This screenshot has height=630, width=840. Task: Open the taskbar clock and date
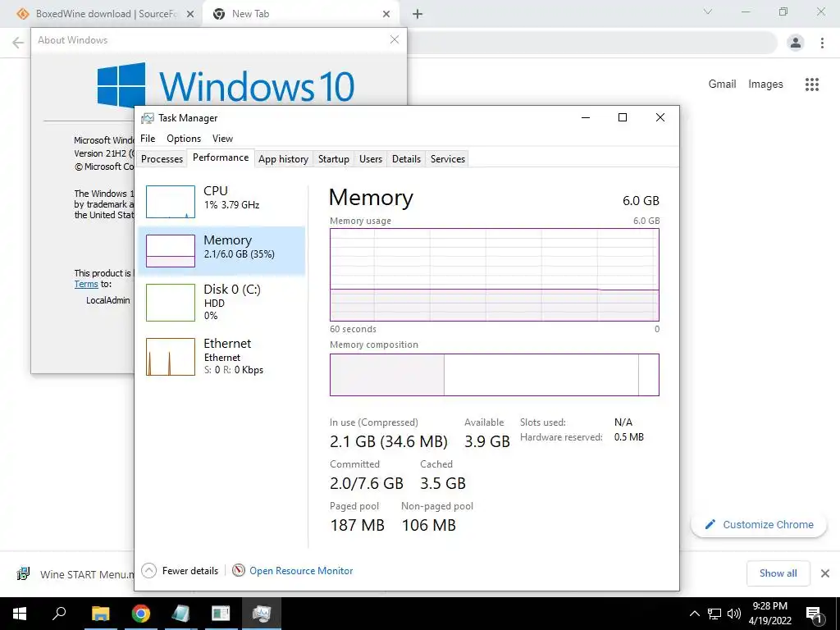tap(769, 614)
